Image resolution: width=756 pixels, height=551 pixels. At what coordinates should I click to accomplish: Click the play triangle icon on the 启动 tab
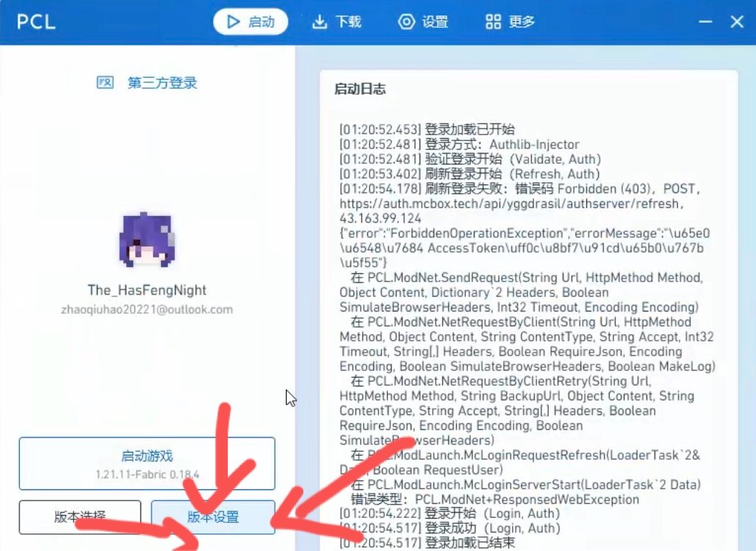click(234, 22)
